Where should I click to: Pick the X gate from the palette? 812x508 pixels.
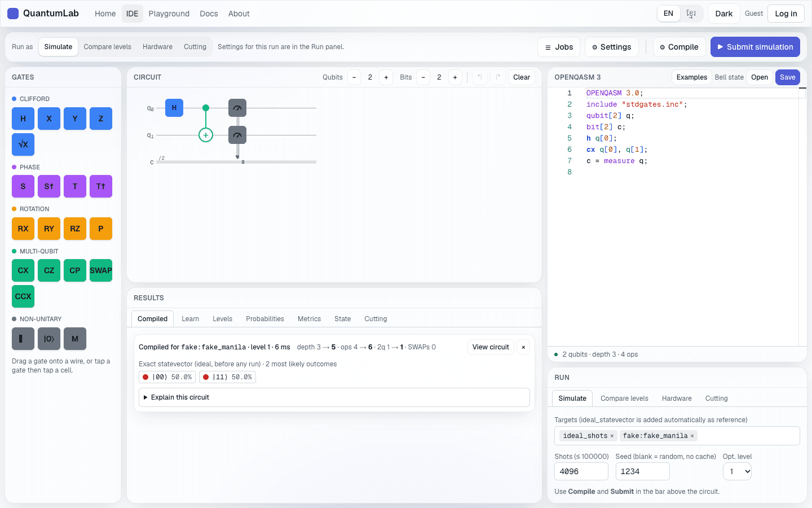[x=49, y=119]
